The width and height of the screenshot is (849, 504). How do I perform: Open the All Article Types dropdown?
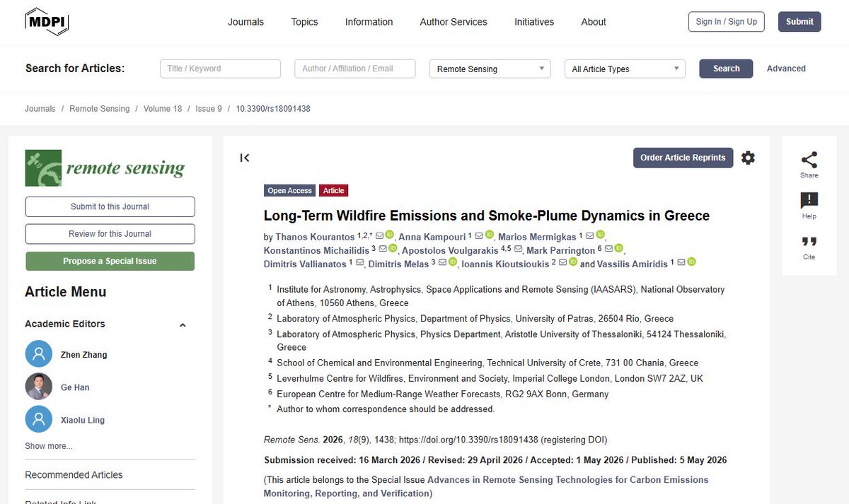(625, 69)
